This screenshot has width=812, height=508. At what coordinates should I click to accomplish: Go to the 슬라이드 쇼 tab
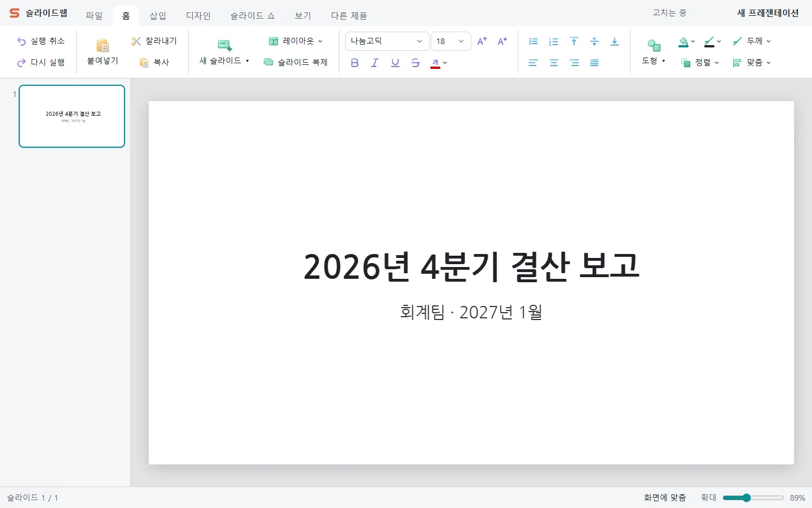click(253, 16)
